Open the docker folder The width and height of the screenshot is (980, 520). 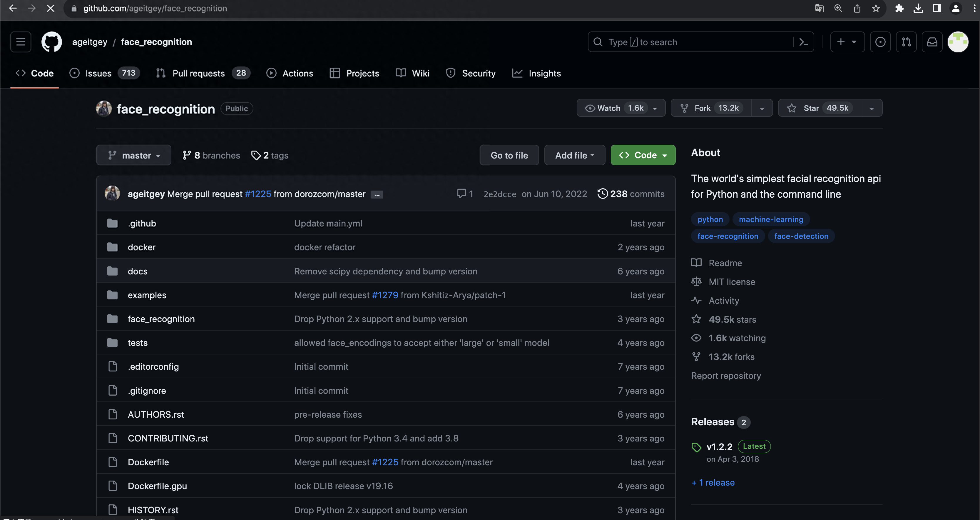pyautogui.click(x=141, y=247)
